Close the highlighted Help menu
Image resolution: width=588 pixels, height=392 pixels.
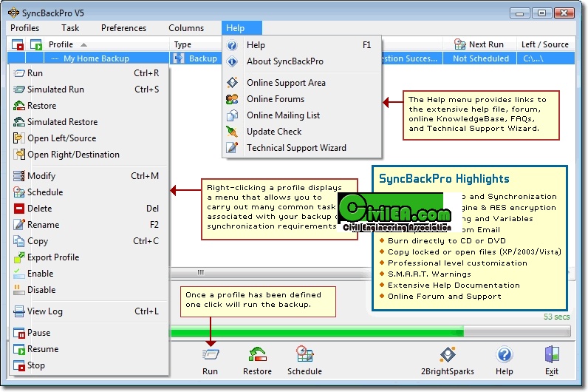(242, 28)
